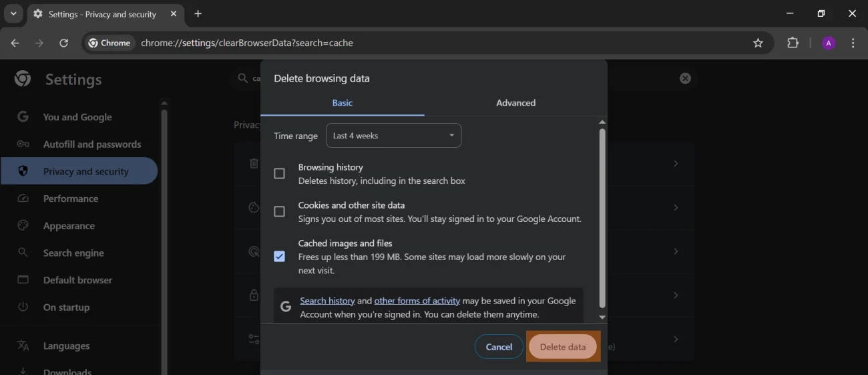
Task: Switch to the Advanced tab
Action: 515,103
